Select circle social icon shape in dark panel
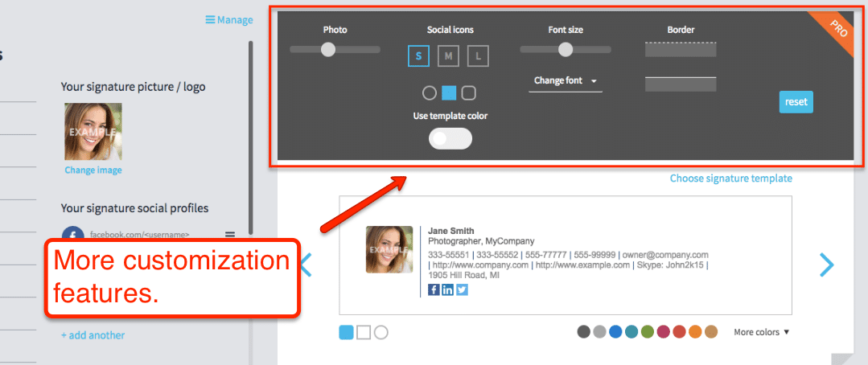The width and height of the screenshot is (868, 365). [x=430, y=93]
